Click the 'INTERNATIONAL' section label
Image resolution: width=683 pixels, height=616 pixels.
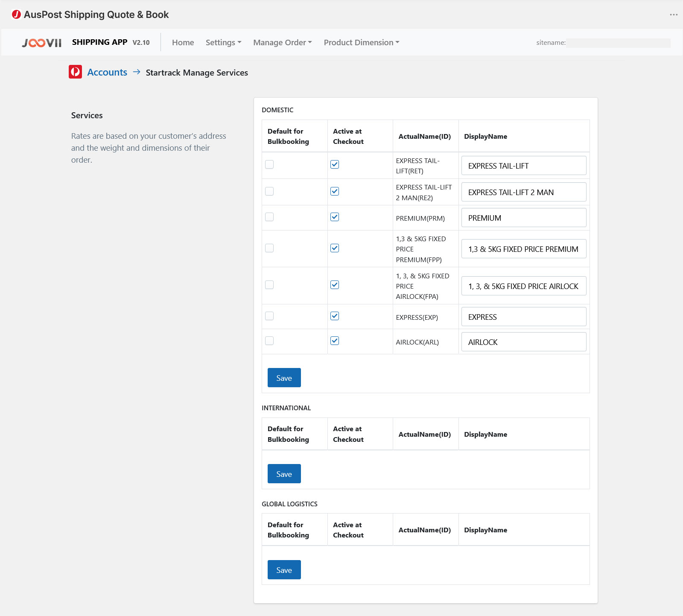[x=286, y=408]
